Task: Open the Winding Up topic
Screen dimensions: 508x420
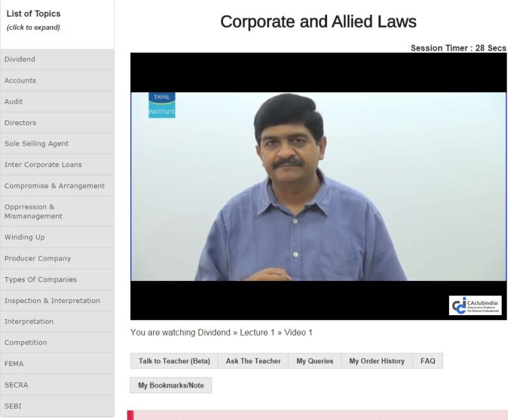Action: pyautogui.click(x=57, y=237)
